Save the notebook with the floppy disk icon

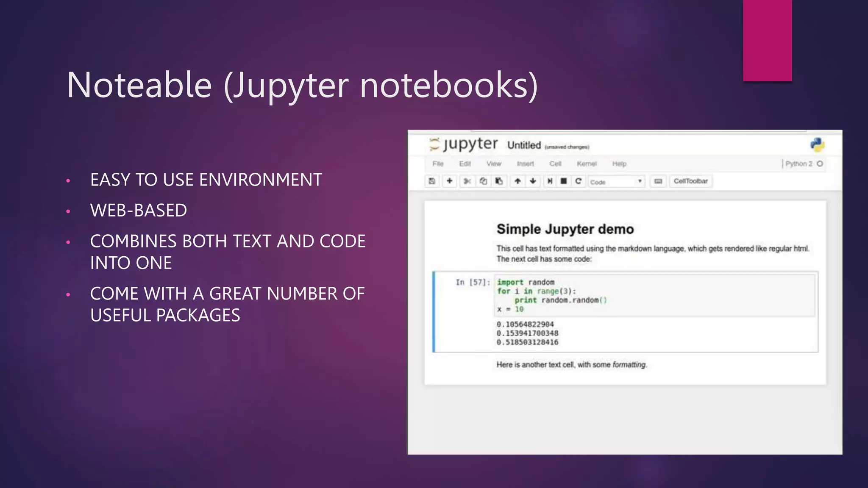pos(432,181)
